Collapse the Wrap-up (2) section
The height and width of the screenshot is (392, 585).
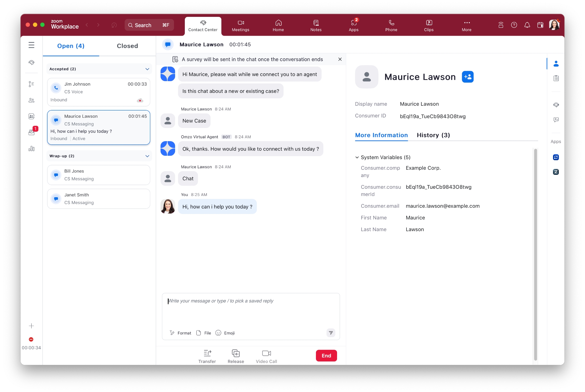tap(147, 156)
